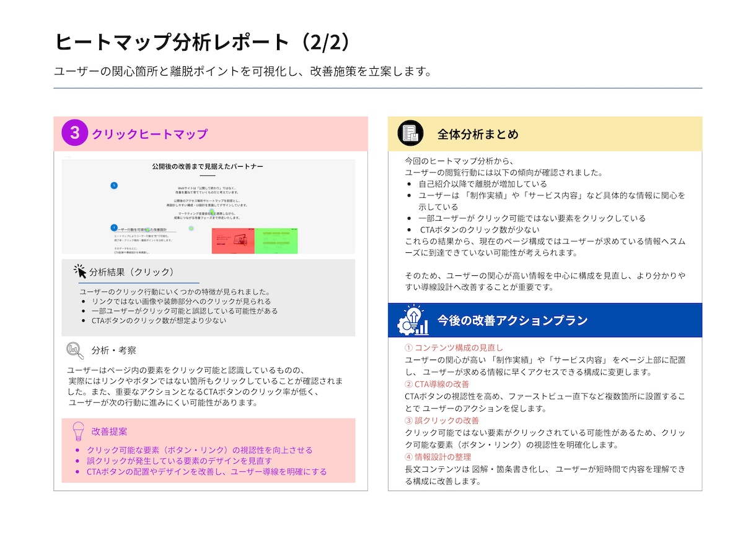Click the クリックヒートマップ section heading
This screenshot has height=535, width=756.
point(149,134)
